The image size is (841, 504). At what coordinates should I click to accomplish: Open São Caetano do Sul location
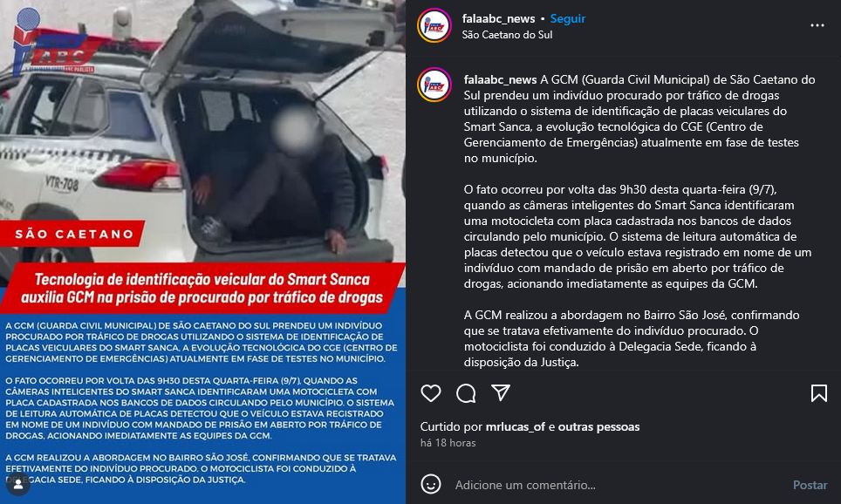point(507,34)
